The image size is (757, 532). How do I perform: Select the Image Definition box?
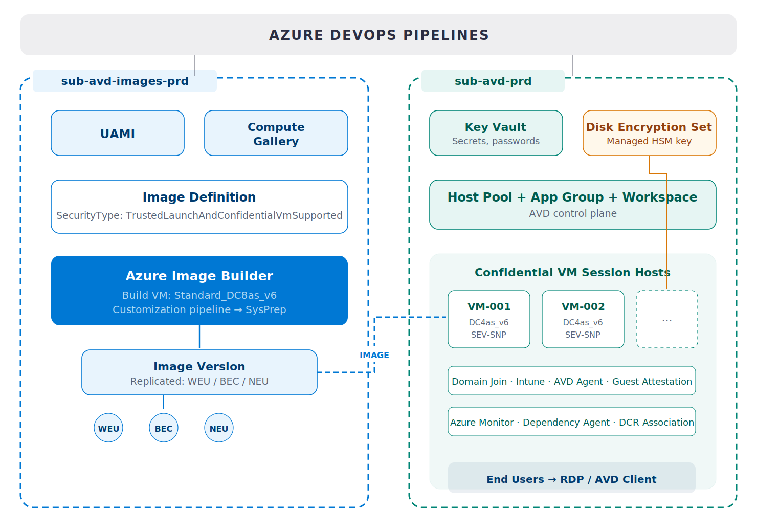tap(199, 207)
